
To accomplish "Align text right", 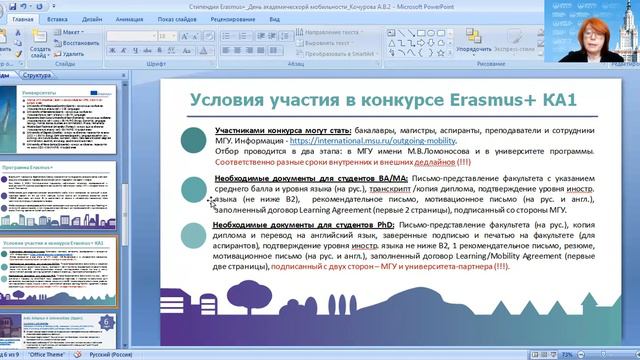I will (249, 51).
